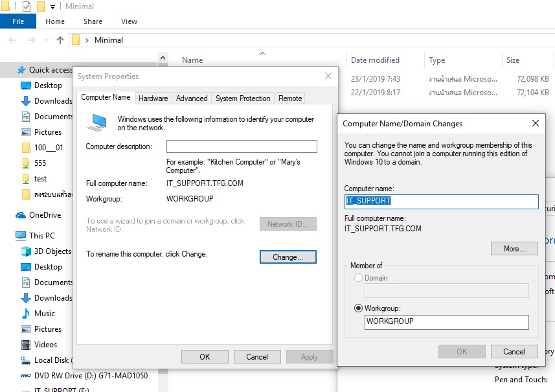Click the More... button
The image size is (555, 392).
514,249
